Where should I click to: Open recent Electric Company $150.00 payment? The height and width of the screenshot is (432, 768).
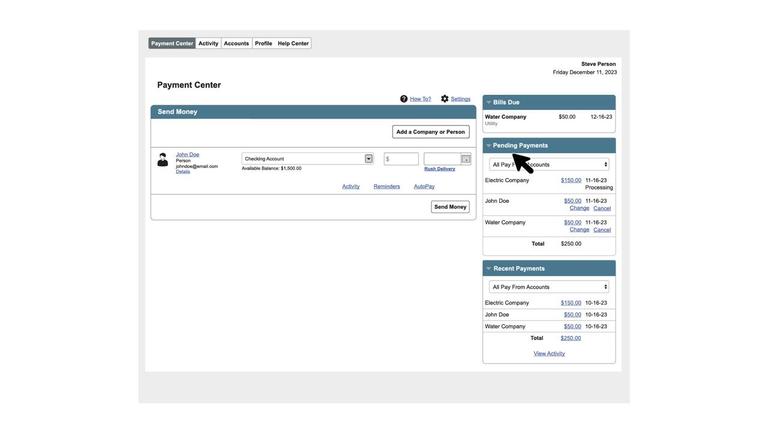pos(571,303)
